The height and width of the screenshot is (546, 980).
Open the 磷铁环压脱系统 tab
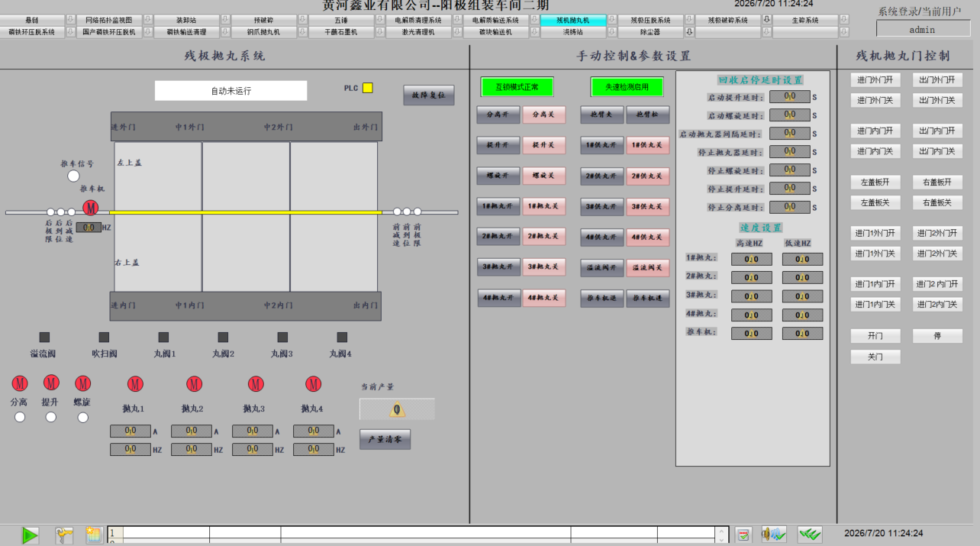[32, 32]
